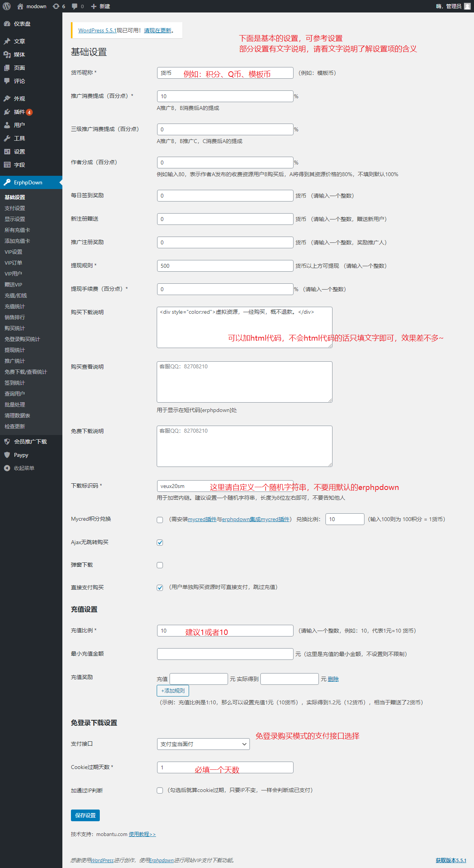Click the 仪表盘 dashboard icon
474x868 pixels.
(7, 24)
